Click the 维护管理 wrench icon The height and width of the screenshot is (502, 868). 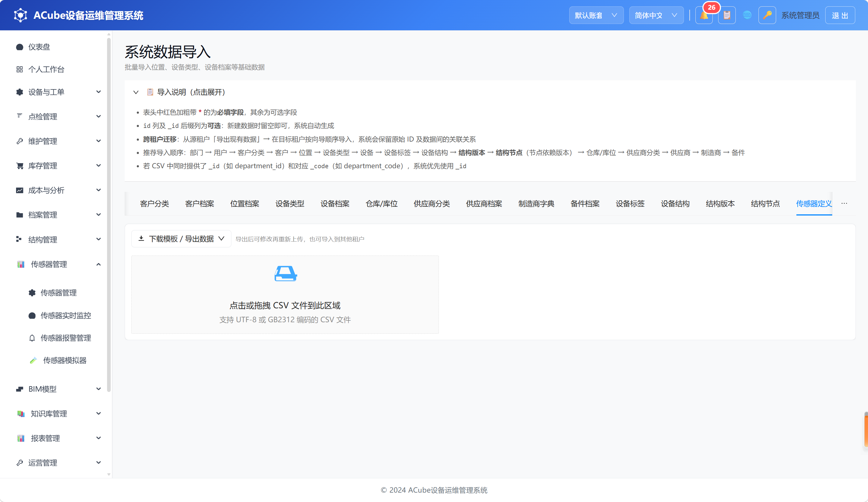[x=20, y=141]
